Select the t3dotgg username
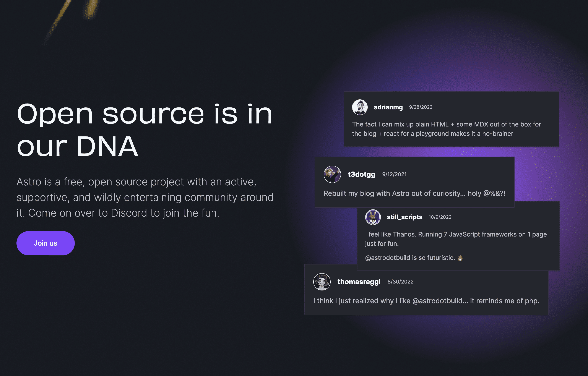This screenshot has height=376, width=588. (x=361, y=174)
